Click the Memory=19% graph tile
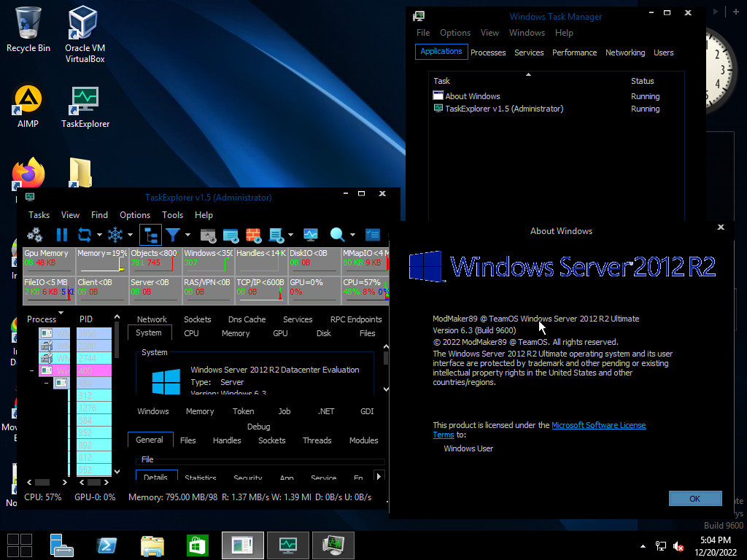 102,261
